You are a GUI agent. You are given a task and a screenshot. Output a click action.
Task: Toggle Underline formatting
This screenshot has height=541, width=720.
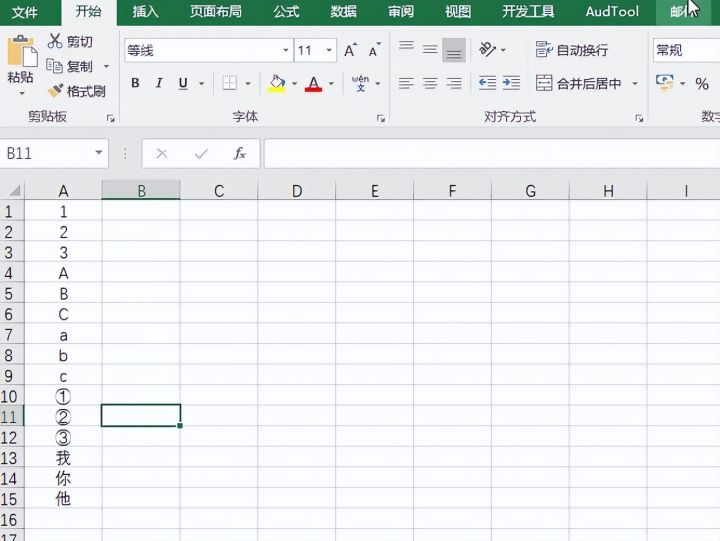tap(183, 83)
